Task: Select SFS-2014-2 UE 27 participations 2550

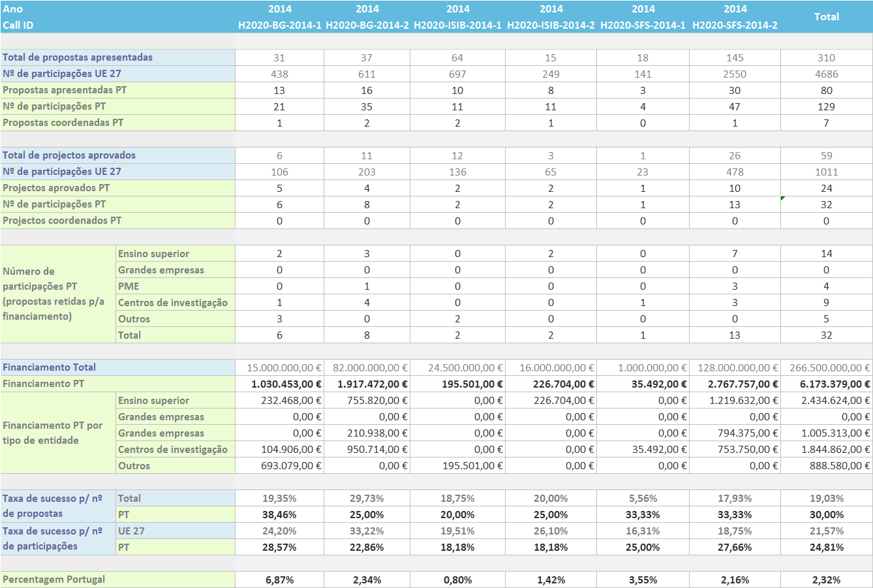Action: tap(735, 74)
